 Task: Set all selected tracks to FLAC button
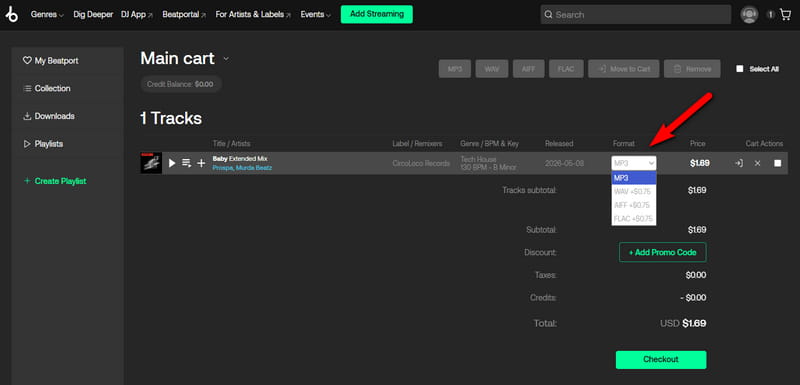(566, 69)
